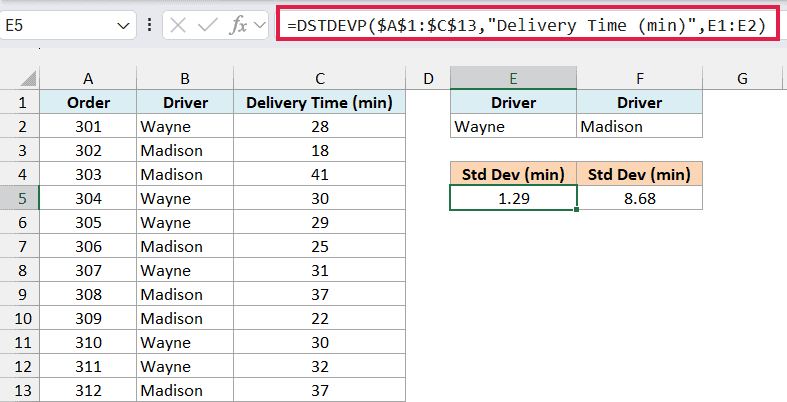Select row 4 header
Screen dimensions: 787x402
22,174
